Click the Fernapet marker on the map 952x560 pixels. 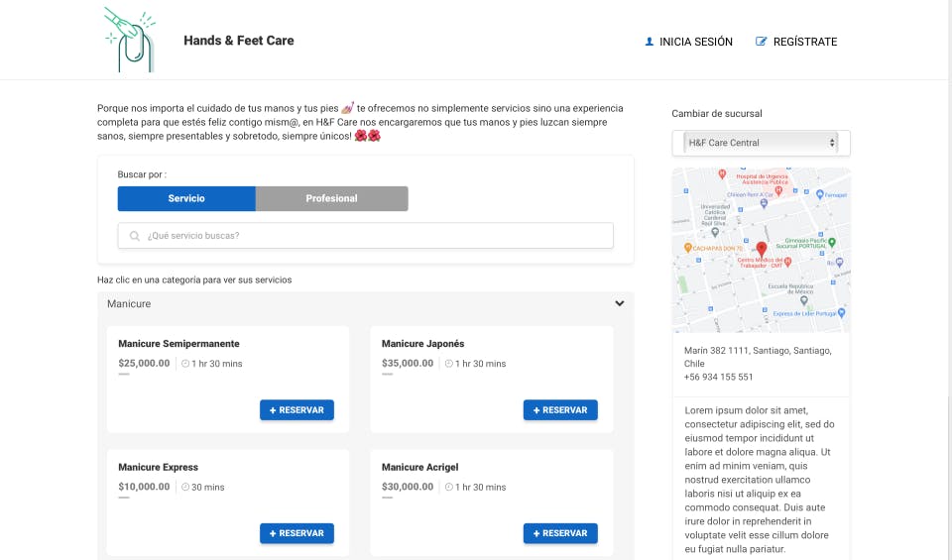click(x=819, y=196)
